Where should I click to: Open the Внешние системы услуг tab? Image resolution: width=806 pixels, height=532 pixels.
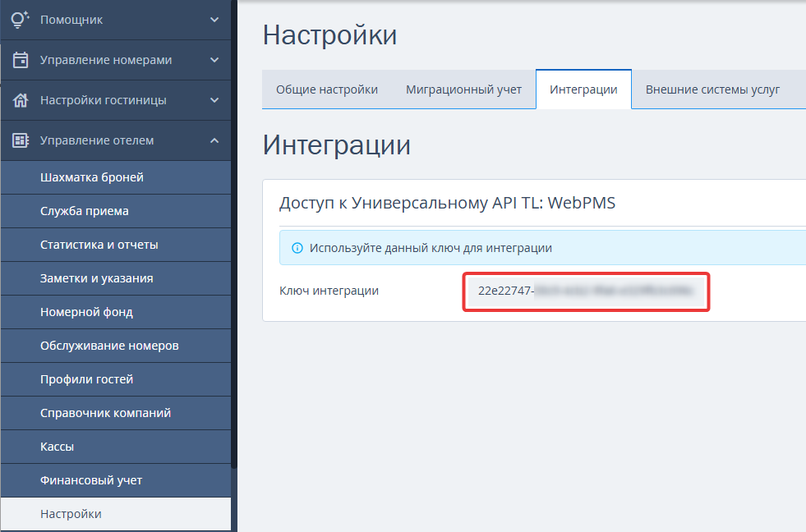click(x=712, y=89)
